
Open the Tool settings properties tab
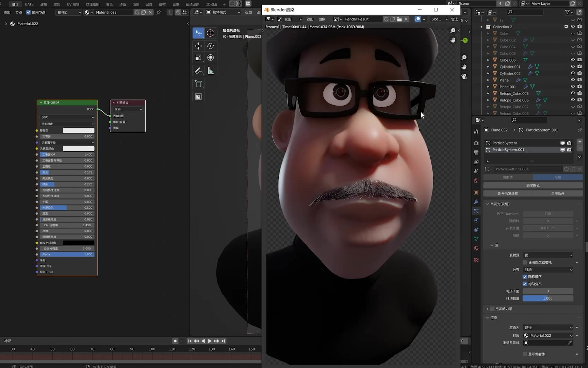476,131
